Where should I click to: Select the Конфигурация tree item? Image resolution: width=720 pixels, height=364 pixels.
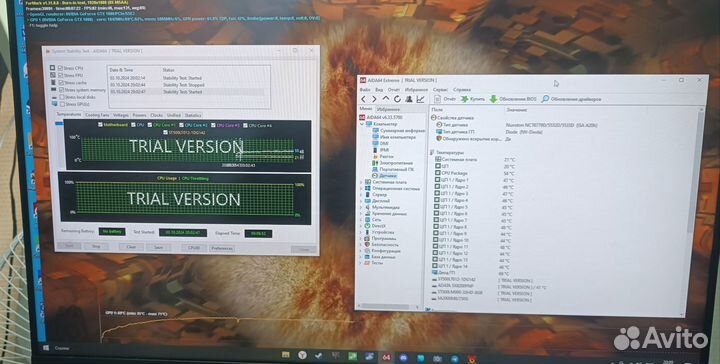pos(382,251)
